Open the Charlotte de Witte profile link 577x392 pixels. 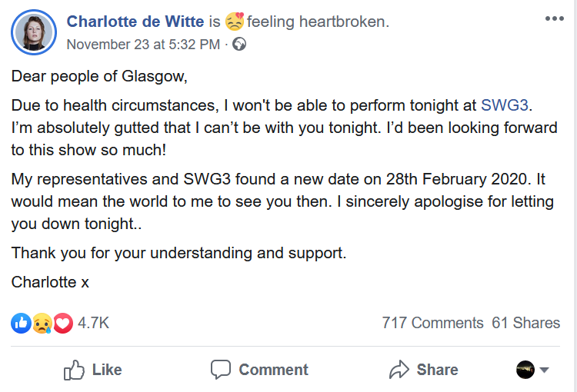(135, 22)
